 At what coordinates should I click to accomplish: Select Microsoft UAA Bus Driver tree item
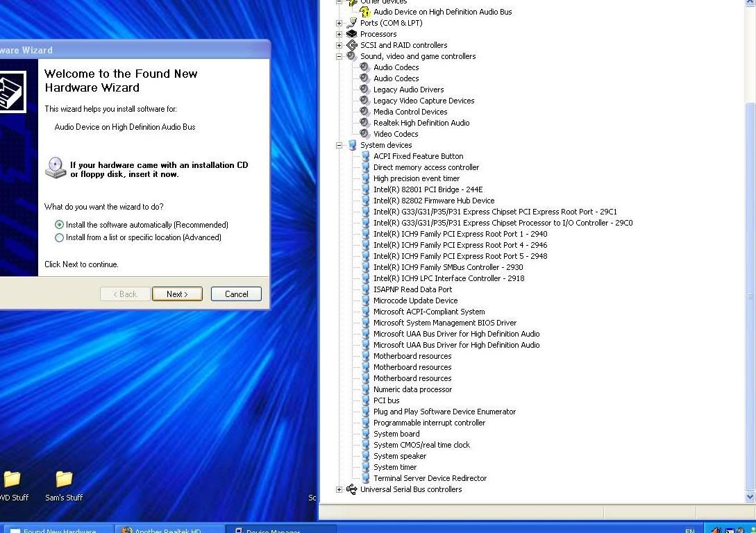[x=456, y=334]
